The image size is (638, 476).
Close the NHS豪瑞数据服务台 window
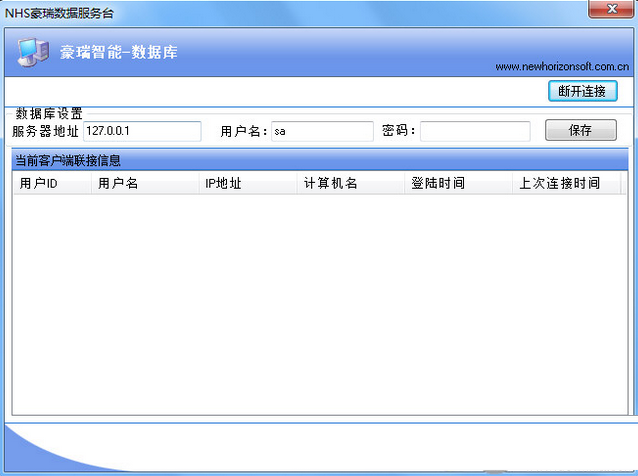pyautogui.click(x=611, y=9)
